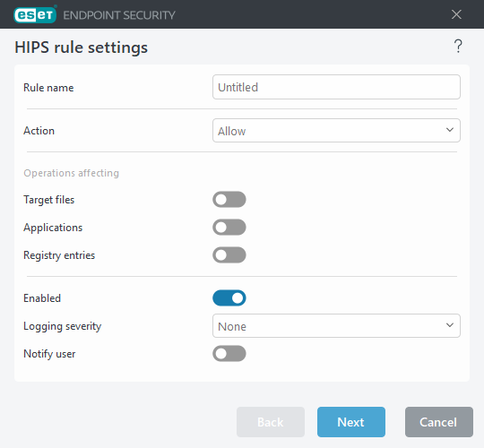Click the Enabled label

tap(42, 298)
